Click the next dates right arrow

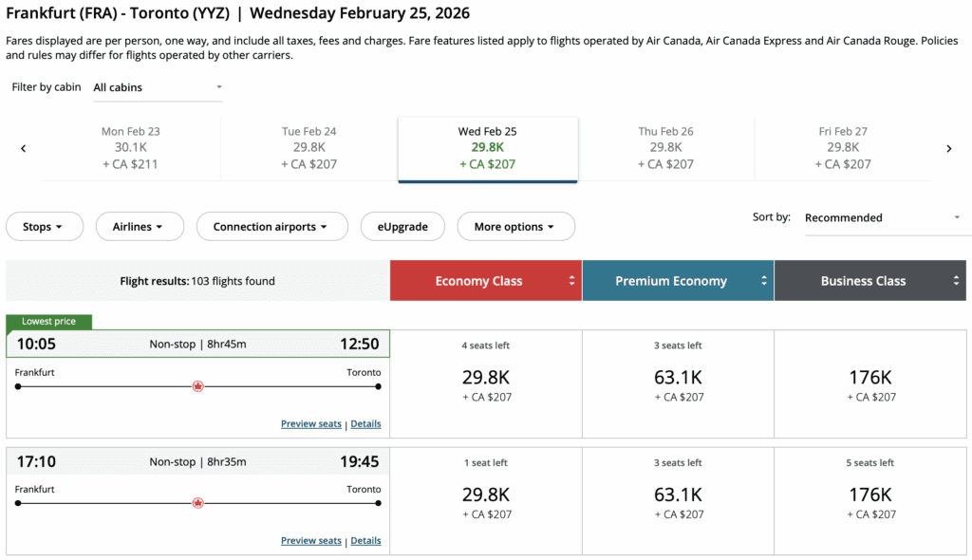tap(948, 148)
